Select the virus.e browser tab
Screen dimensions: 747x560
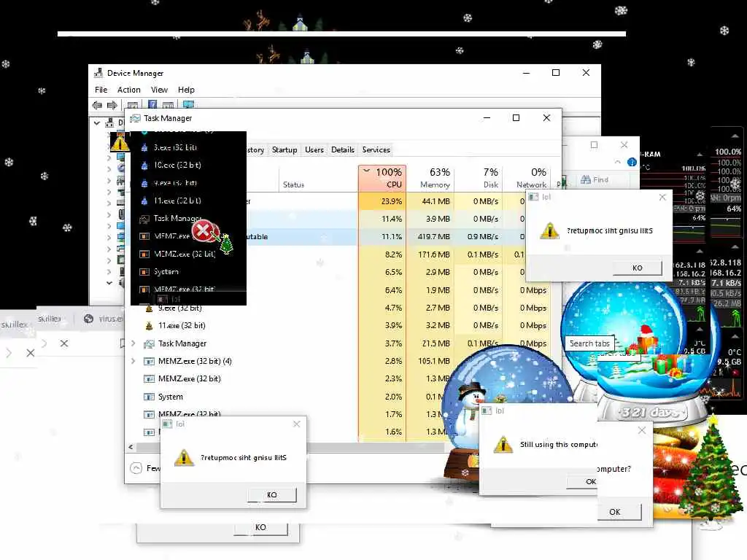pyautogui.click(x=102, y=319)
